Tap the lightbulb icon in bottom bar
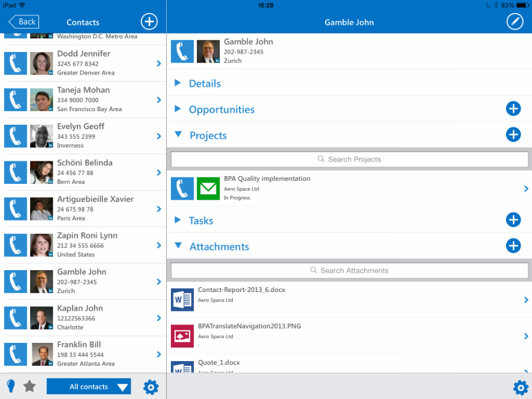Image resolution: width=532 pixels, height=399 pixels. (x=11, y=386)
